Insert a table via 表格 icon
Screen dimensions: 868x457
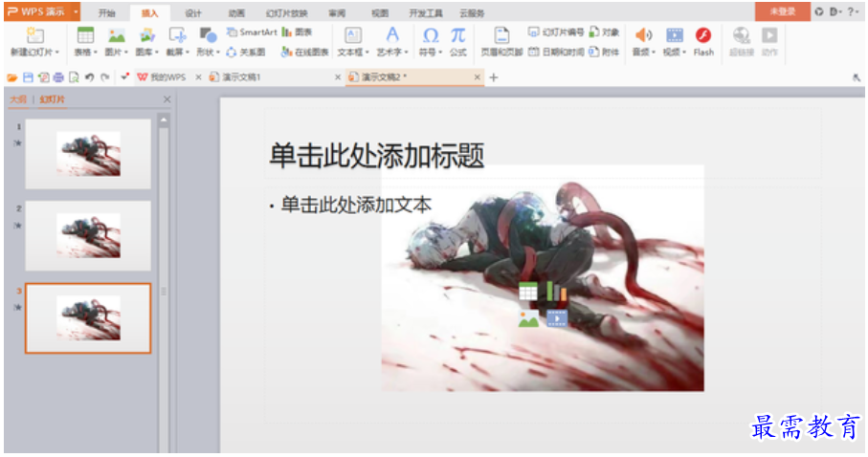coord(85,35)
